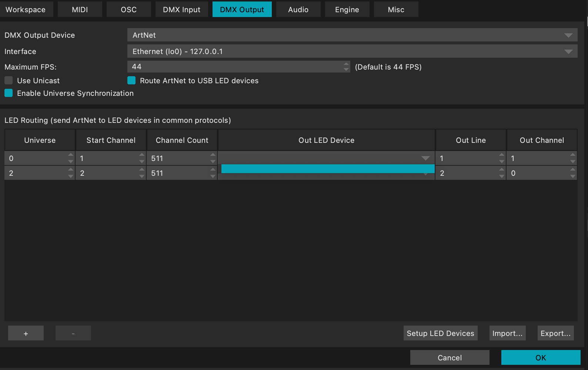Image resolution: width=588 pixels, height=370 pixels.
Task: Switch to the Misc tab
Action: 396,9
